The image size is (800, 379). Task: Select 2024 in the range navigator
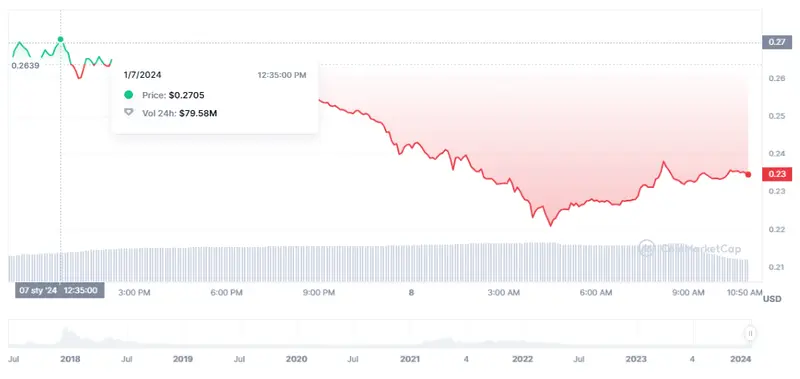[741, 359]
